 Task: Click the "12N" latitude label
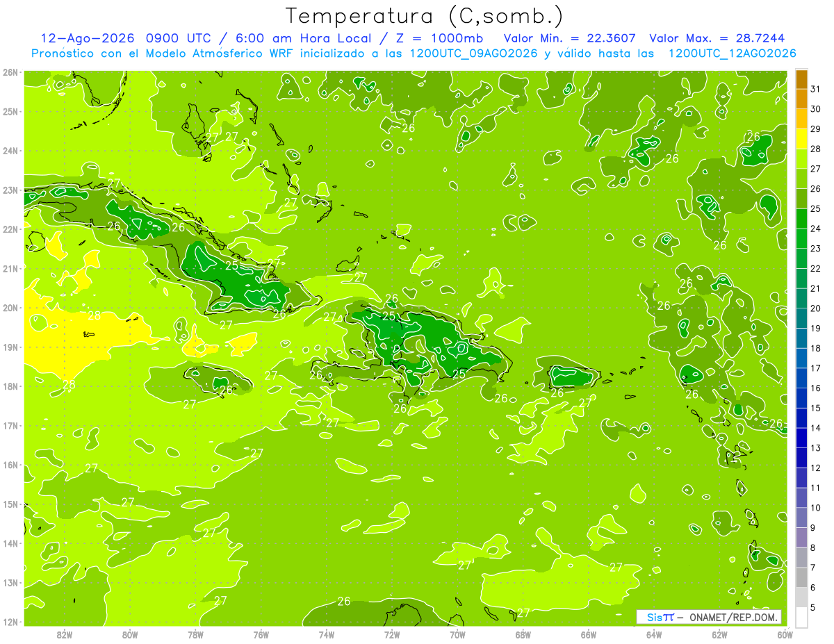[10, 622]
